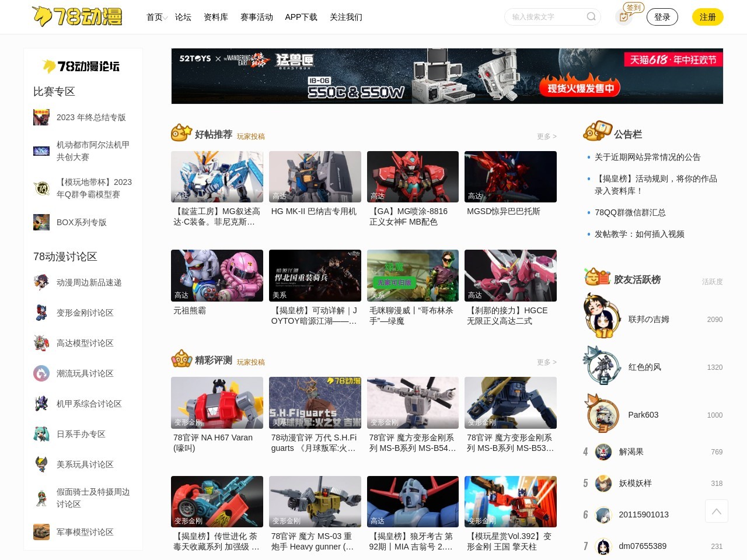Screen dimensions: 747x560
Task: Open the MGSD惊异巴巴托斯 post thumbnail
Action: (x=510, y=177)
